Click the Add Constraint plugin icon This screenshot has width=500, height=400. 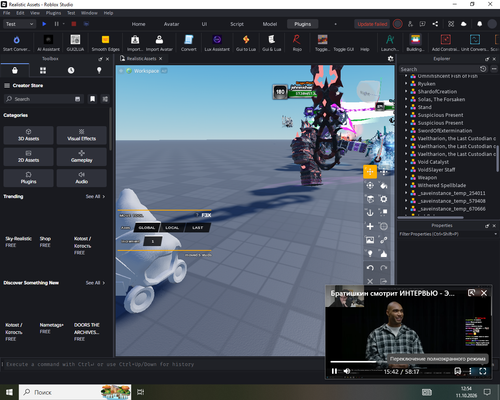pyautogui.click(x=445, y=43)
